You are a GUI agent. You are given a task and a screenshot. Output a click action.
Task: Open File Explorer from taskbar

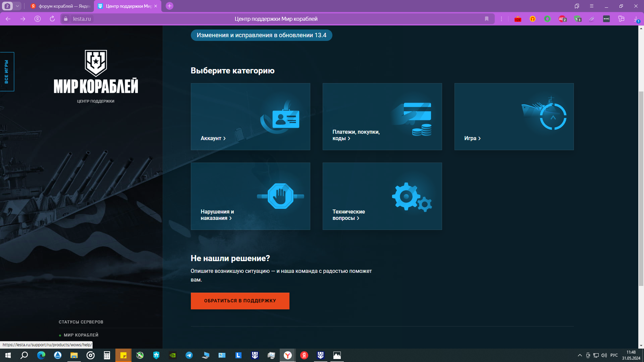click(x=74, y=355)
